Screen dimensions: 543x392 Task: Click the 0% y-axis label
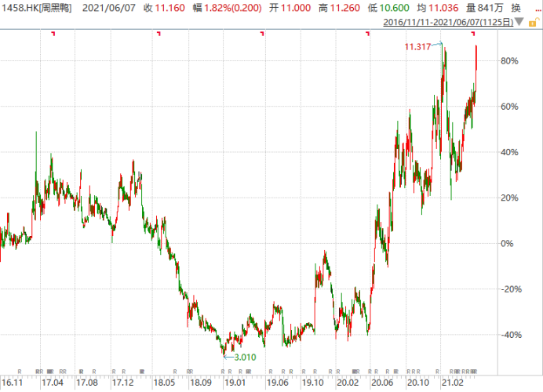coord(507,244)
